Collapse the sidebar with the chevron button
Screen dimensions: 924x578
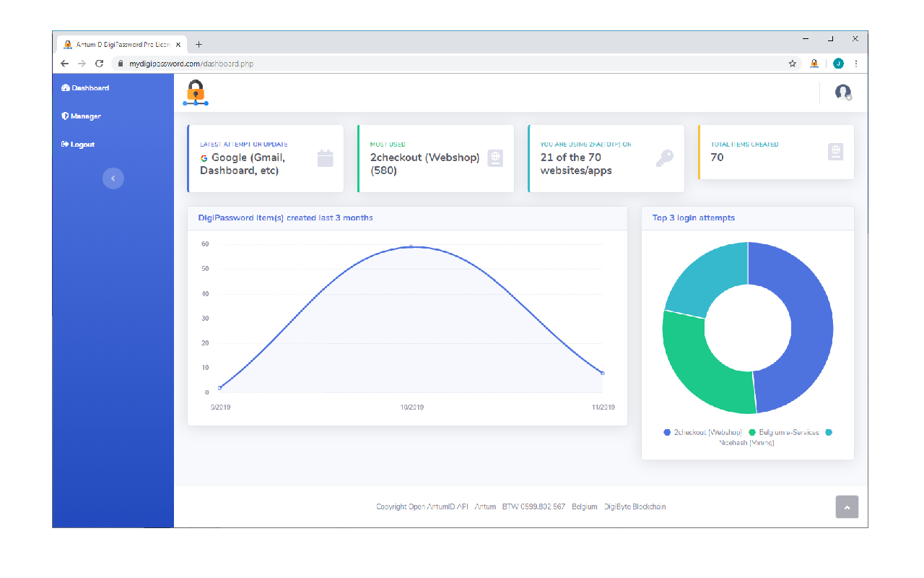113,178
